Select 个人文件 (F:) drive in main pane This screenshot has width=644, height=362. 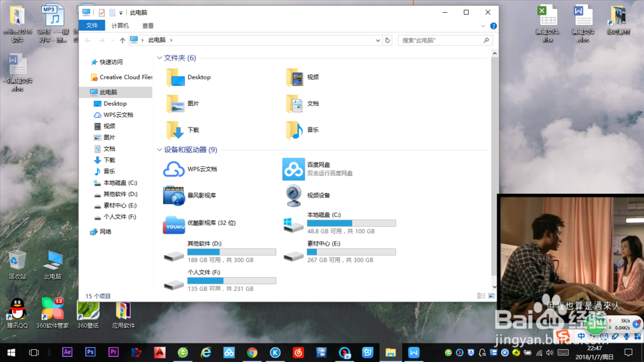coord(220,281)
